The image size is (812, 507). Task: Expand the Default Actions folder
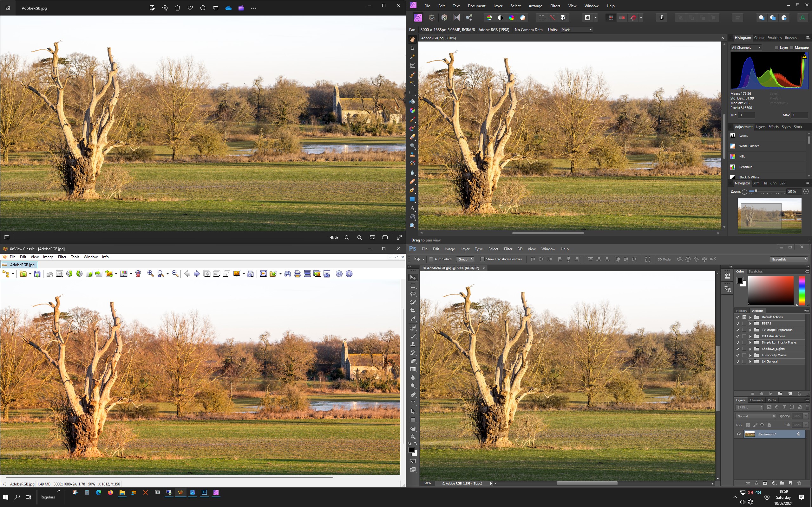tap(750, 317)
